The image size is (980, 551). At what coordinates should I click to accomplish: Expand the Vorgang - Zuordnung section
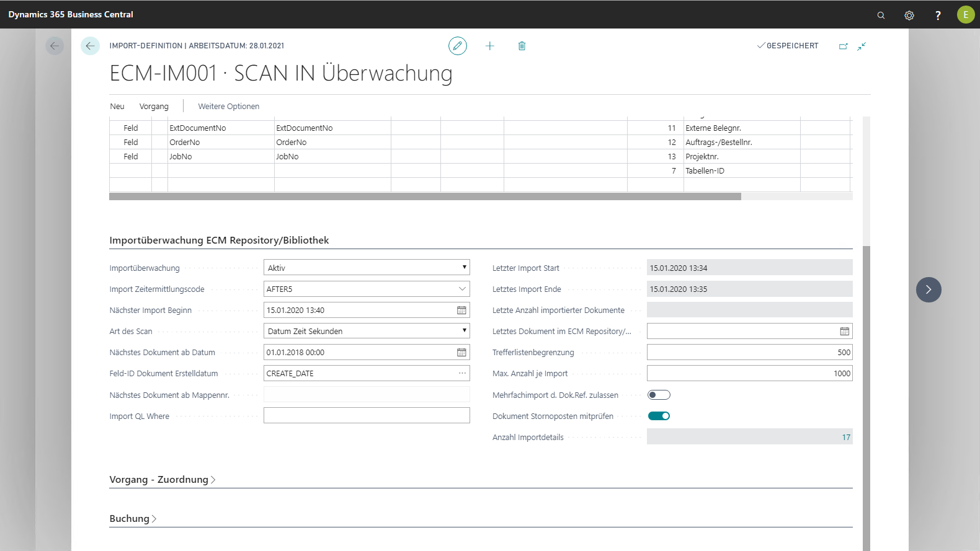click(163, 480)
